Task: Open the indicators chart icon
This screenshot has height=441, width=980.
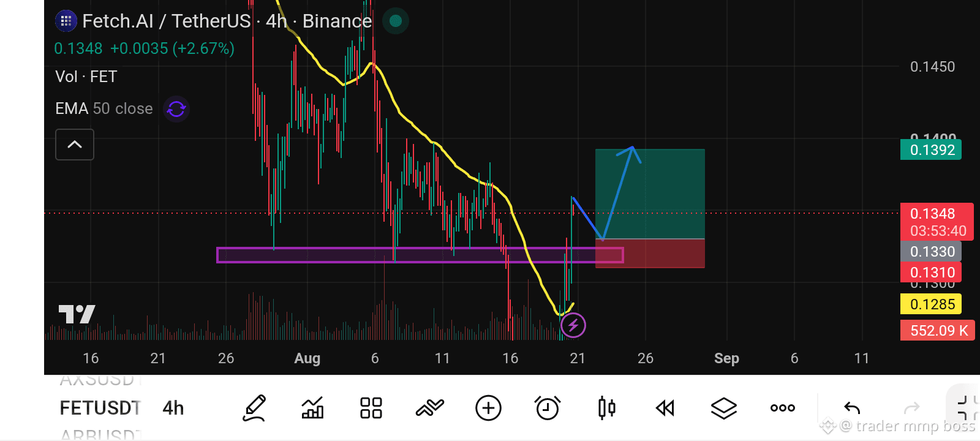Action: 312,408
